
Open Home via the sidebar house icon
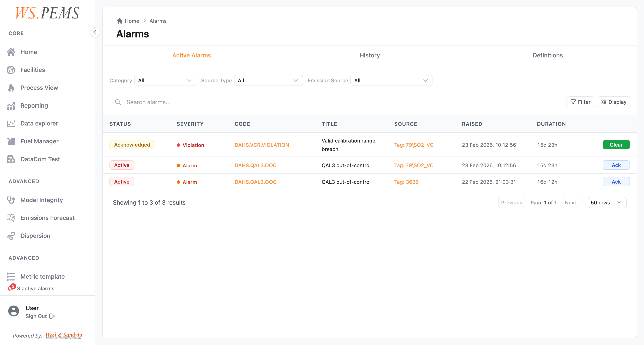pos(11,52)
